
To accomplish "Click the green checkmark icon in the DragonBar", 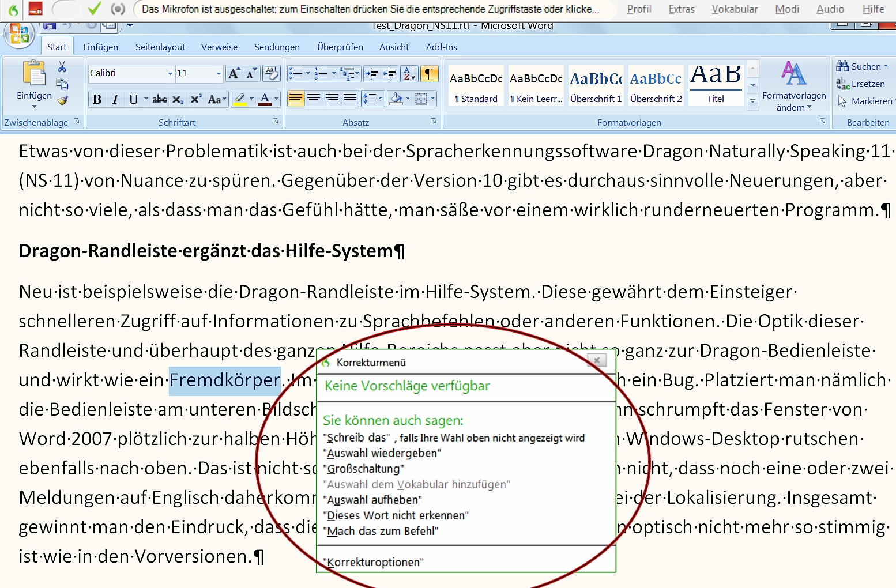I will tap(95, 9).
